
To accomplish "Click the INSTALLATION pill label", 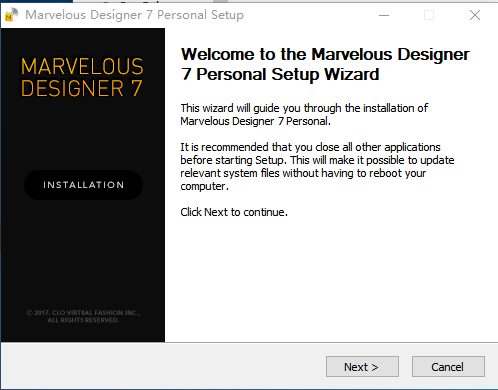I will pyautogui.click(x=83, y=185).
